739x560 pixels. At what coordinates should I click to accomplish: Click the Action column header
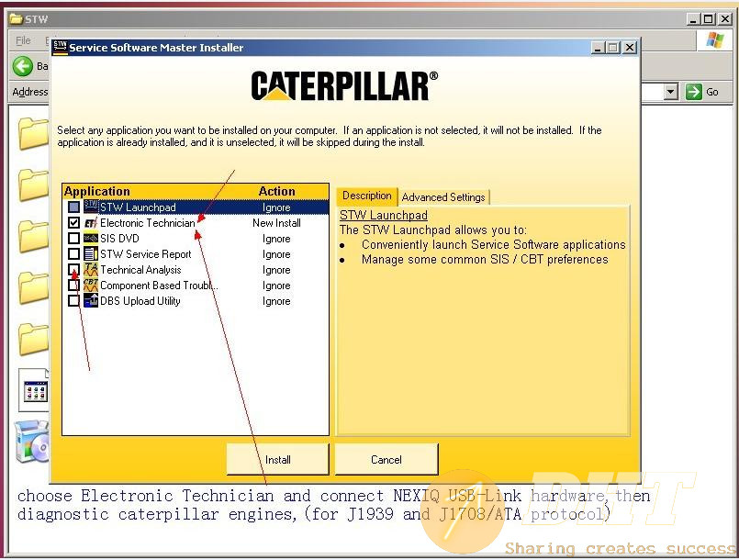coord(276,191)
